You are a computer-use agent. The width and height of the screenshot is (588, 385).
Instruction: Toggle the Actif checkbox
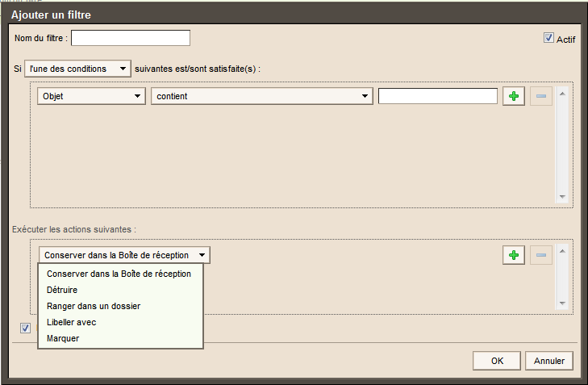549,38
